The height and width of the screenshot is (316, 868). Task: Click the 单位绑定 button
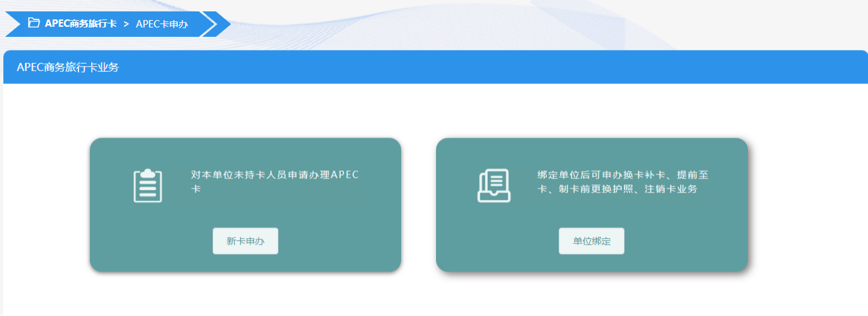click(x=592, y=241)
